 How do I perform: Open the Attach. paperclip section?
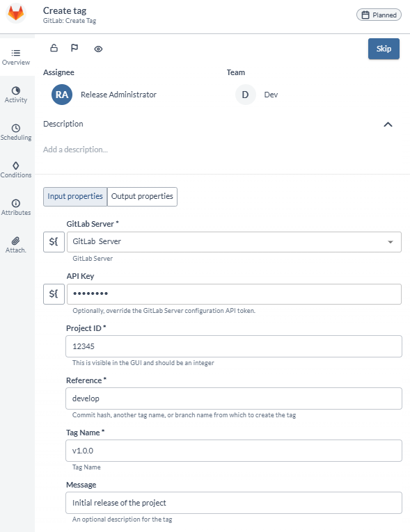pos(16,245)
